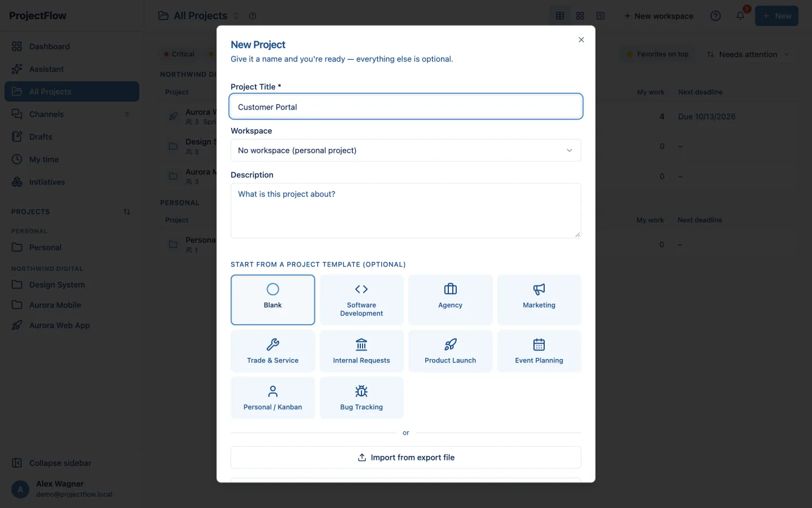
Task: Click the New workspace button
Action: pyautogui.click(x=659, y=16)
